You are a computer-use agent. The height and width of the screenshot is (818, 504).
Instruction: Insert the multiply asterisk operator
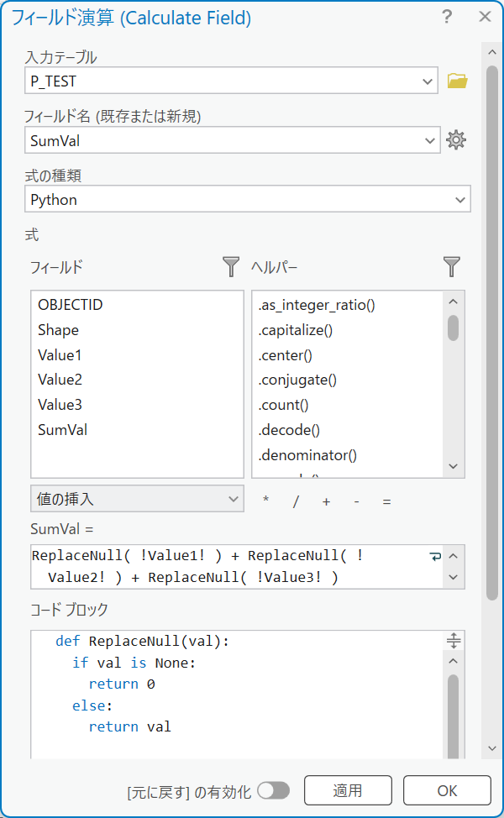pos(266,501)
